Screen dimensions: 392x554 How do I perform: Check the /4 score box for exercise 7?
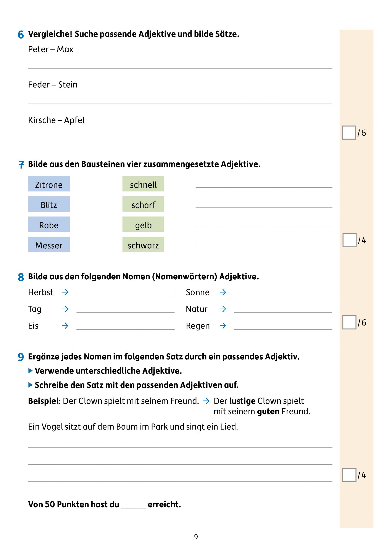[x=349, y=240]
